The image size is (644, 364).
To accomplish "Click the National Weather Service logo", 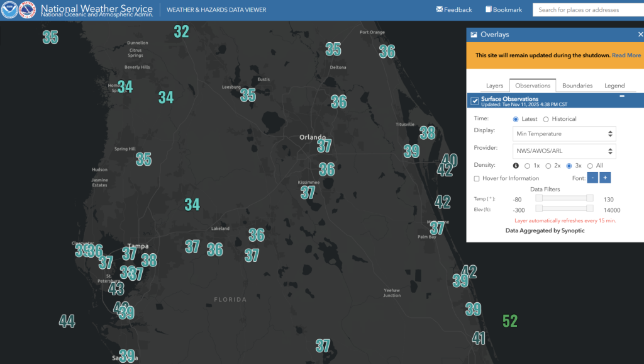I will pos(28,10).
